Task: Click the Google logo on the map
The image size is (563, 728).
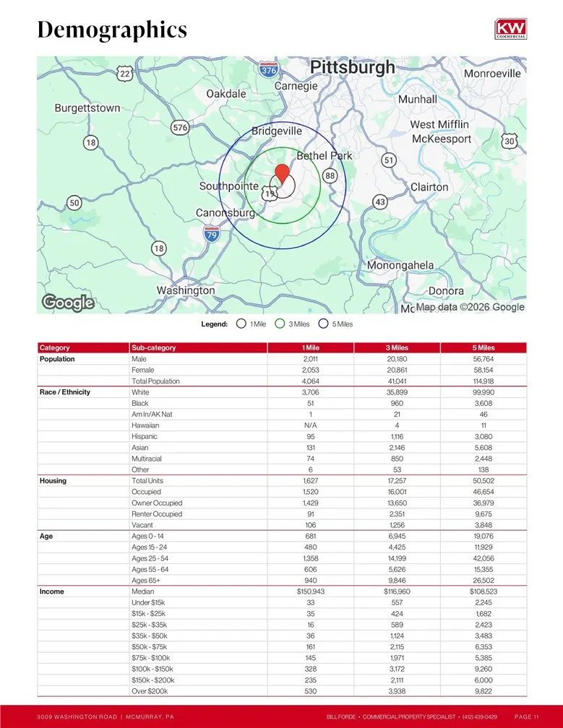Action: point(68,303)
